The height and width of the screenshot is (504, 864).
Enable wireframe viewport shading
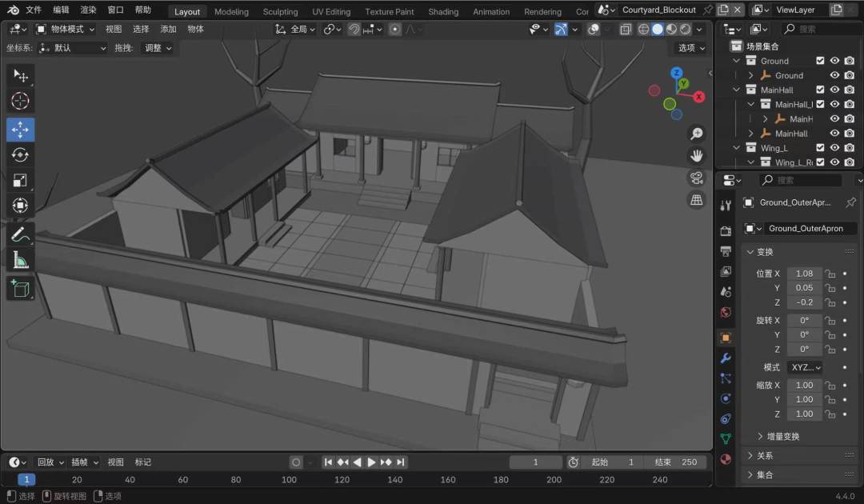coord(643,29)
